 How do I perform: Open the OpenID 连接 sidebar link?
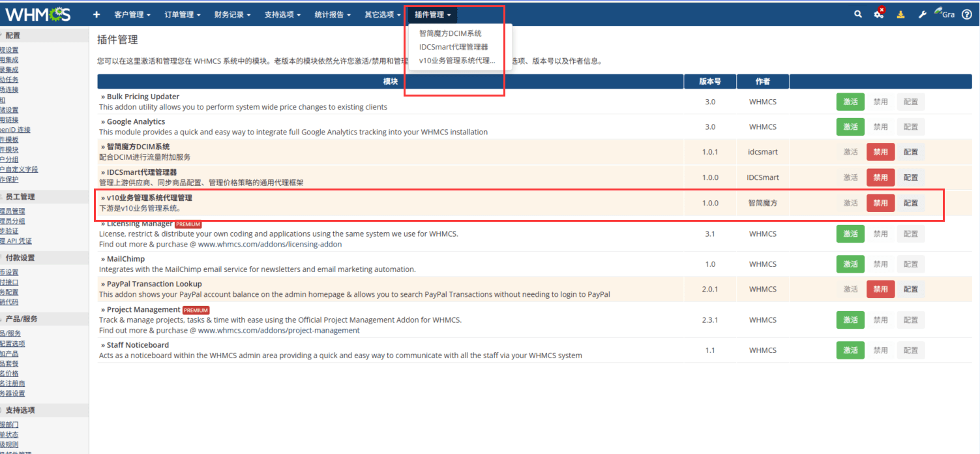point(15,130)
